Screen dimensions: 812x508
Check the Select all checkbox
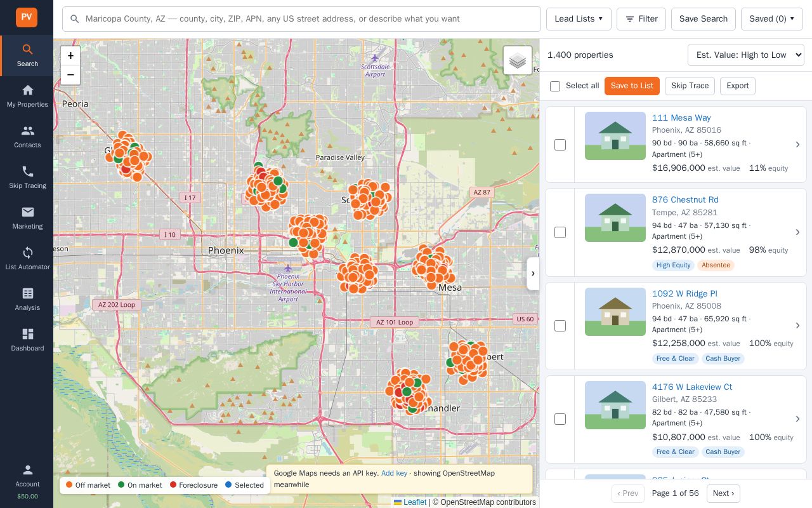[x=555, y=86]
